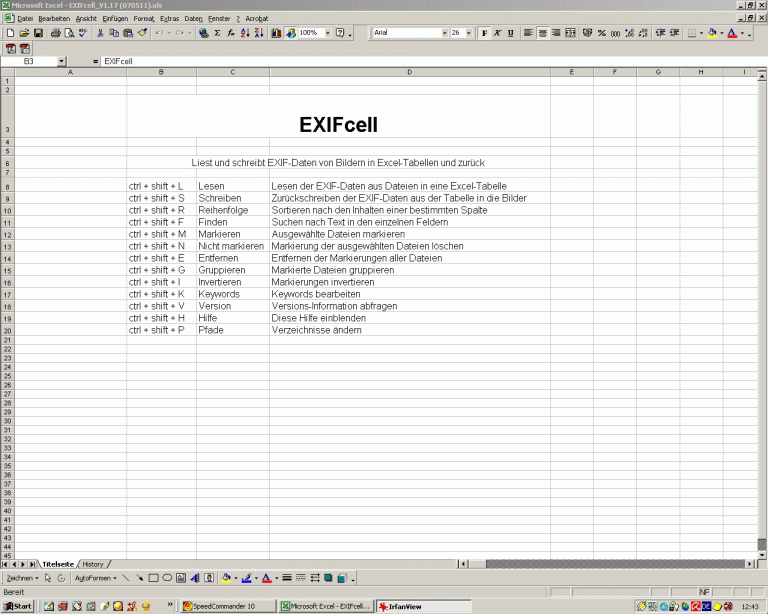Insert hyperlink globe icon
Image resolution: width=768 pixels, height=614 pixels.
204,33
